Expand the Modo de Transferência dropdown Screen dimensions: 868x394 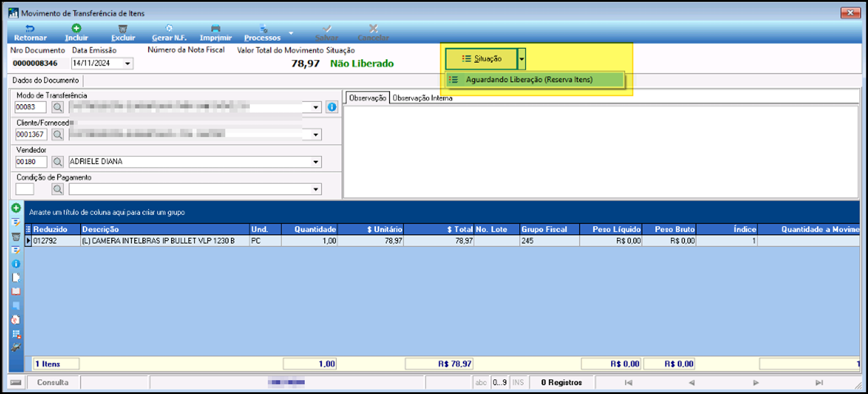click(x=317, y=108)
